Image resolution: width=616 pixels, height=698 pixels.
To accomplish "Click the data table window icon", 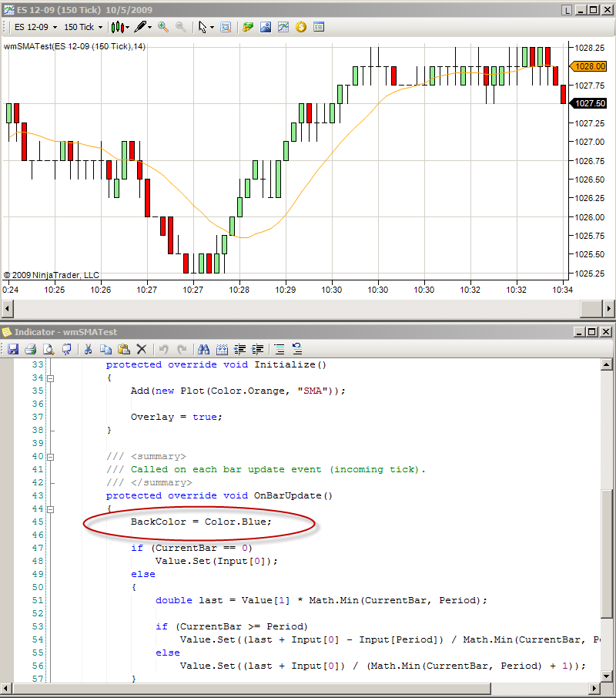I will pyautogui.click(x=319, y=27).
